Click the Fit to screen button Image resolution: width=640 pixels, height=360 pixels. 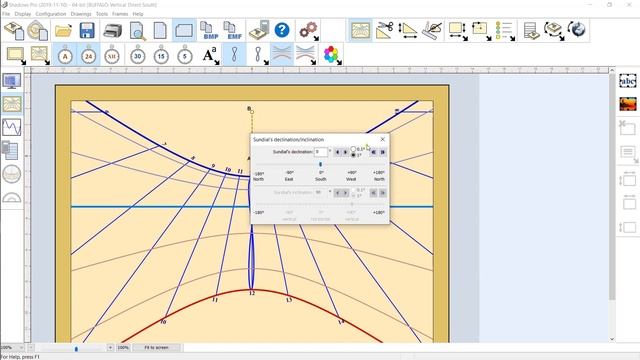click(x=156, y=348)
